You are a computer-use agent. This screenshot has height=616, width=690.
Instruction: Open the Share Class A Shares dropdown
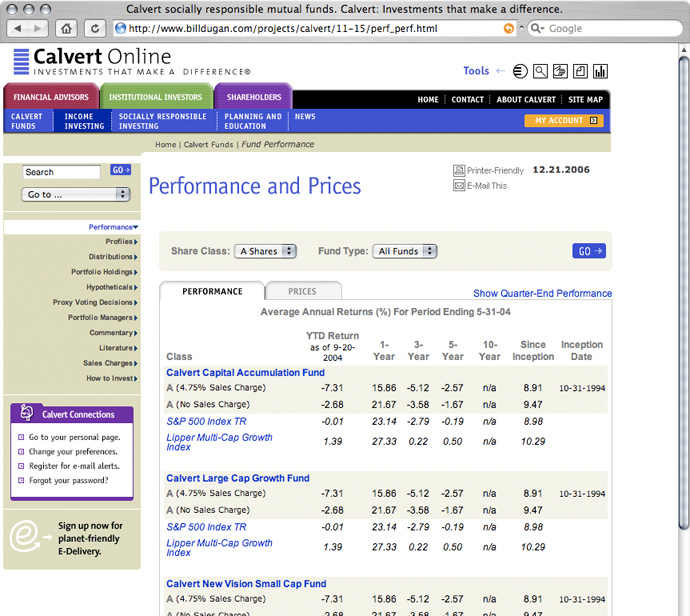pyautogui.click(x=265, y=251)
